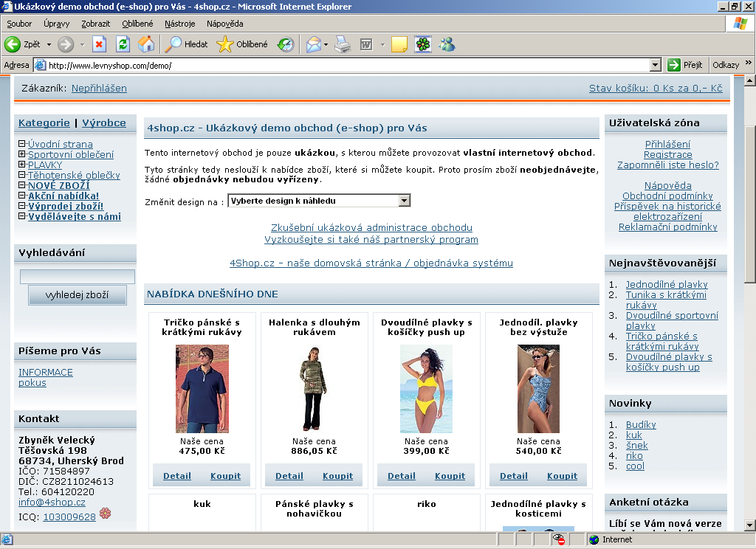This screenshot has width=756, height=549.
Task: Open the Soubor menu
Action: [19, 24]
